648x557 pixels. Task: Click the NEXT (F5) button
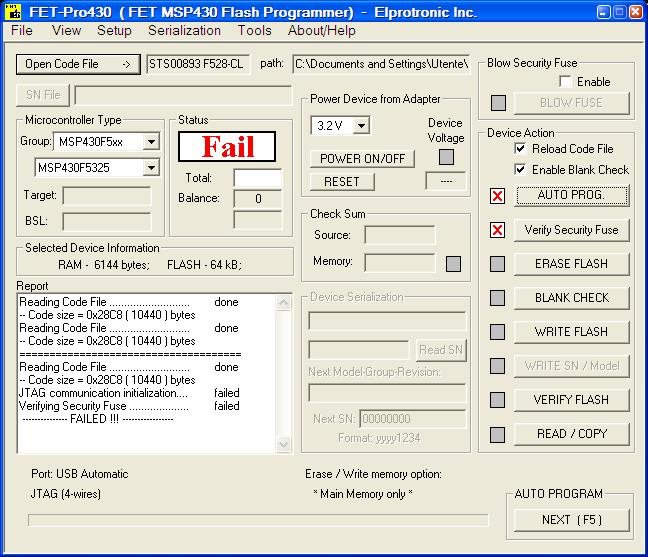coord(572,520)
